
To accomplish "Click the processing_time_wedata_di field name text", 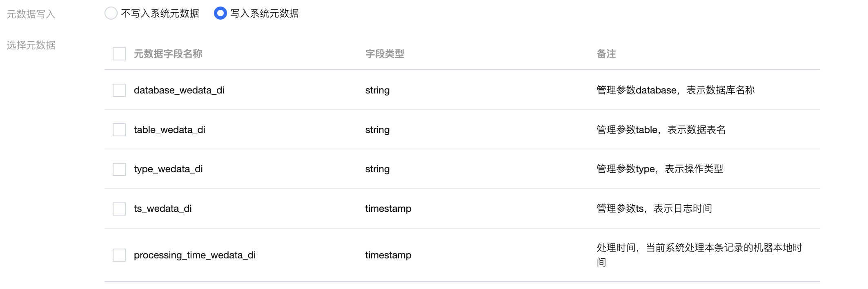I will [194, 255].
